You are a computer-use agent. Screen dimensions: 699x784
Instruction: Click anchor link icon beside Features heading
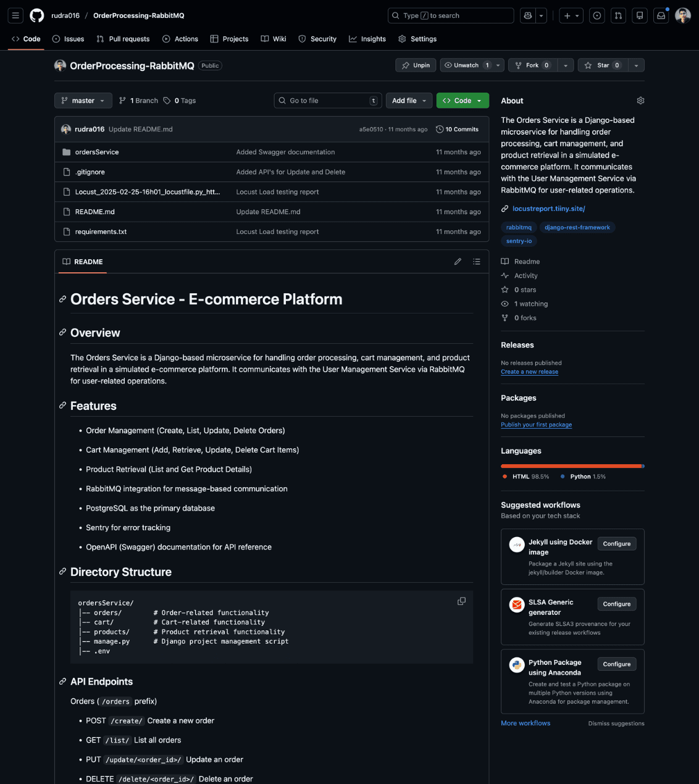coord(62,406)
